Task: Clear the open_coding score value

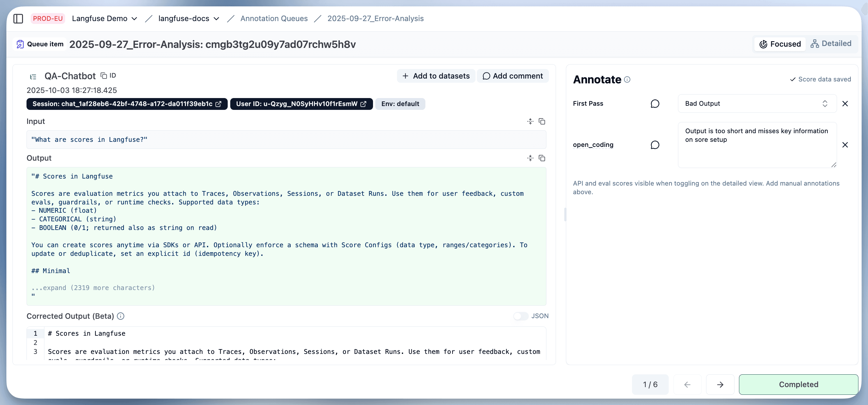Action: point(845,145)
